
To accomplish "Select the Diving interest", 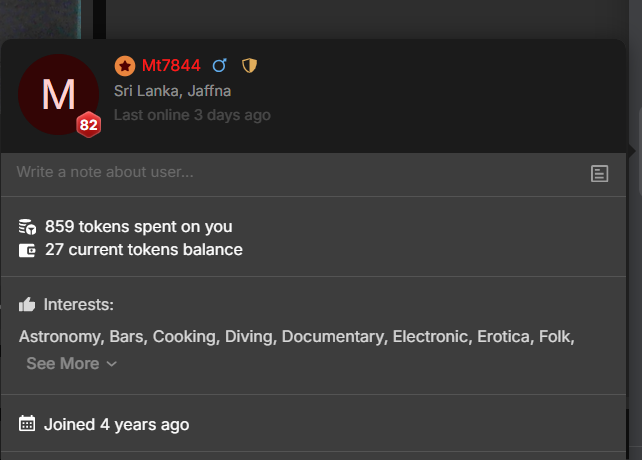I will [x=249, y=337].
